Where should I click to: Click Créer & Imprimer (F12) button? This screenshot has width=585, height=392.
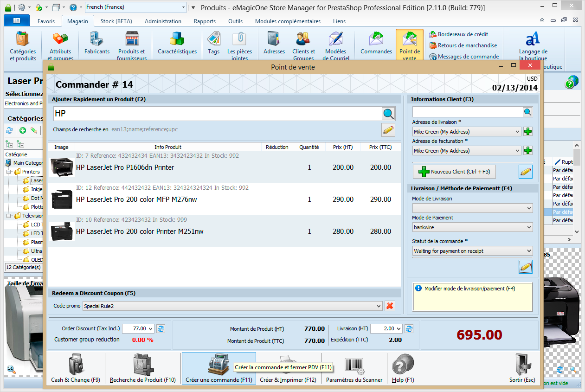(x=288, y=369)
